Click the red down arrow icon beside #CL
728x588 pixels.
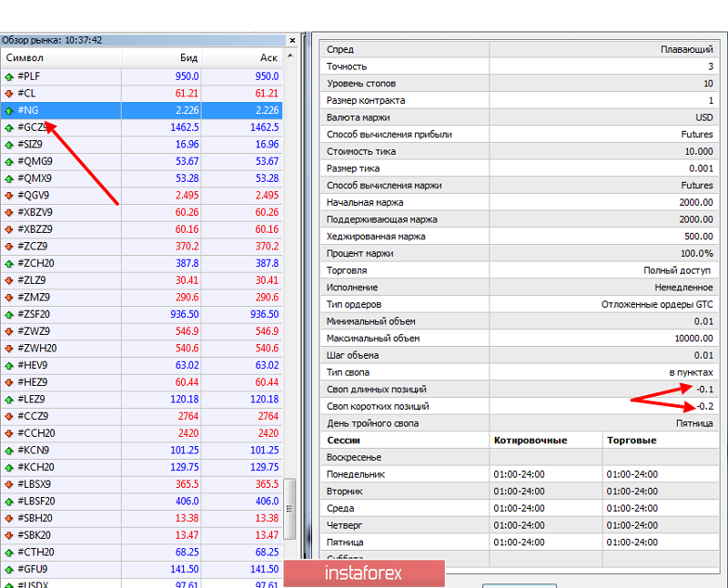click(9, 94)
